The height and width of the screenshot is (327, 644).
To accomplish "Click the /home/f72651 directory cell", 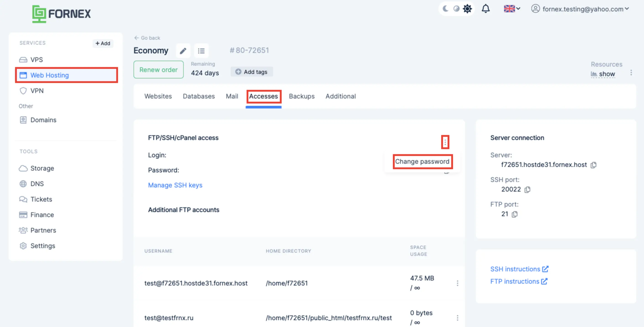I will (286, 283).
